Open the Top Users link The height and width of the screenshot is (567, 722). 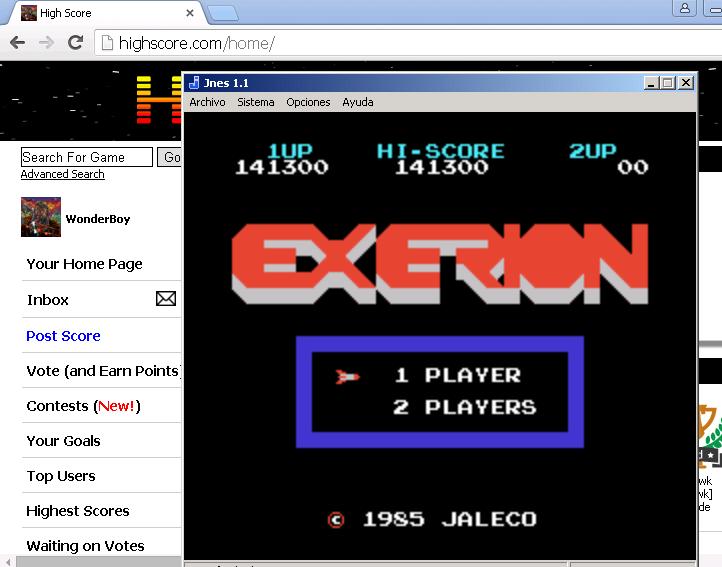(x=61, y=476)
